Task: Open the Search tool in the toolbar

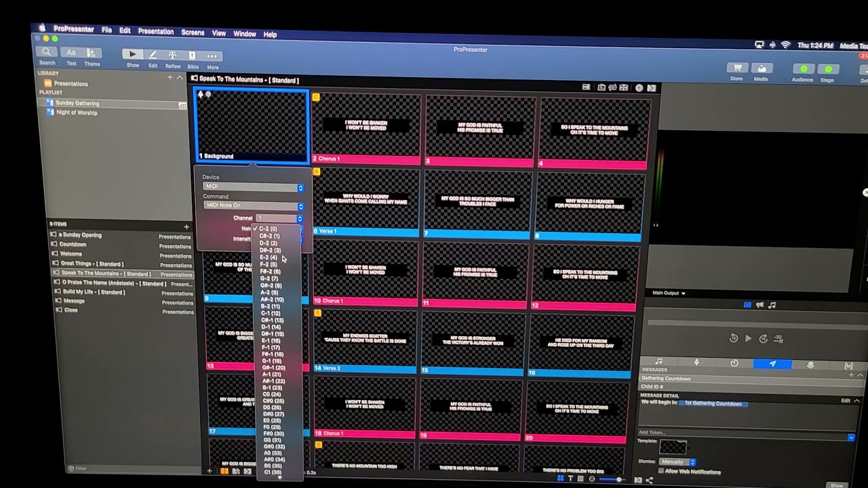Action: click(x=47, y=52)
